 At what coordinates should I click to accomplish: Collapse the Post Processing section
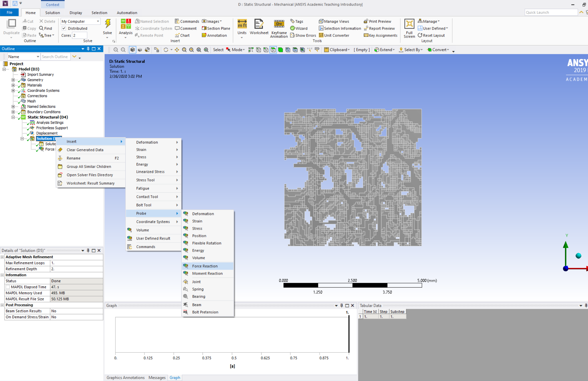point(2,305)
